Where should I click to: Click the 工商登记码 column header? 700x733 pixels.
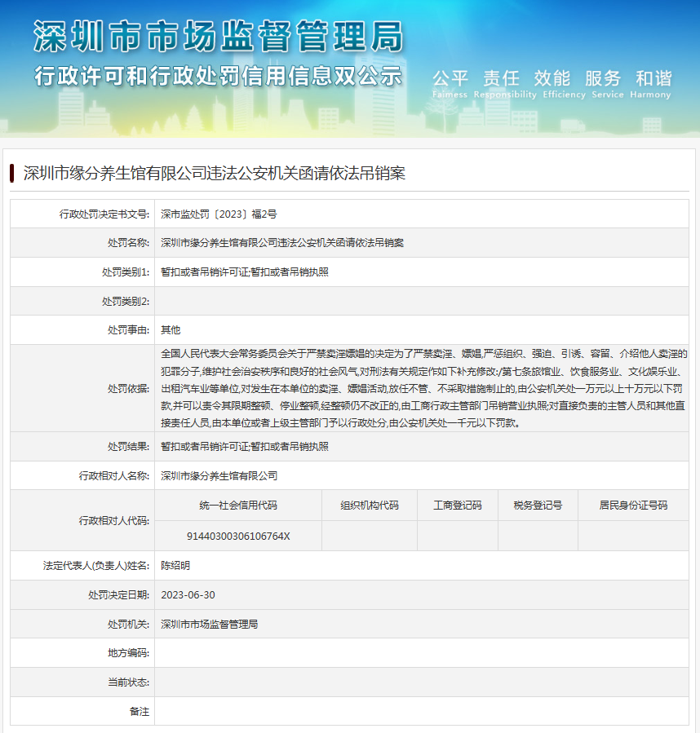[457, 506]
